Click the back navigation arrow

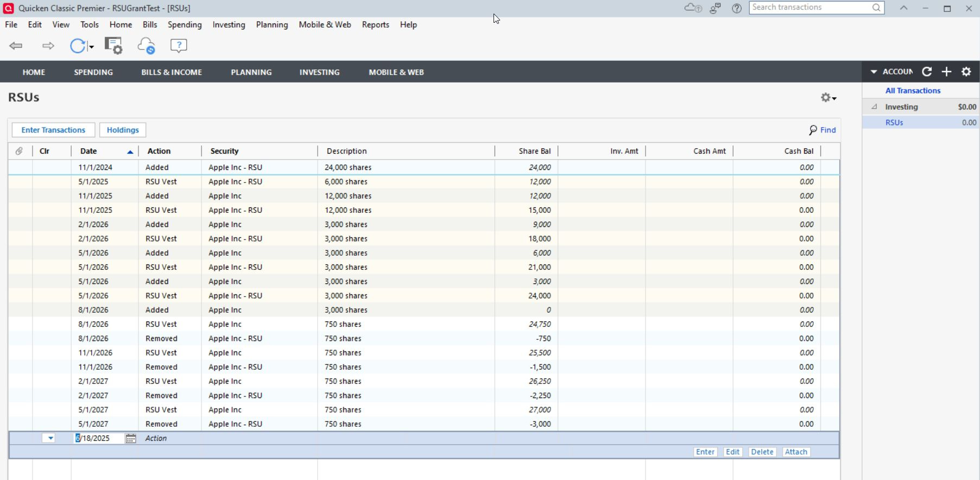(x=16, y=46)
